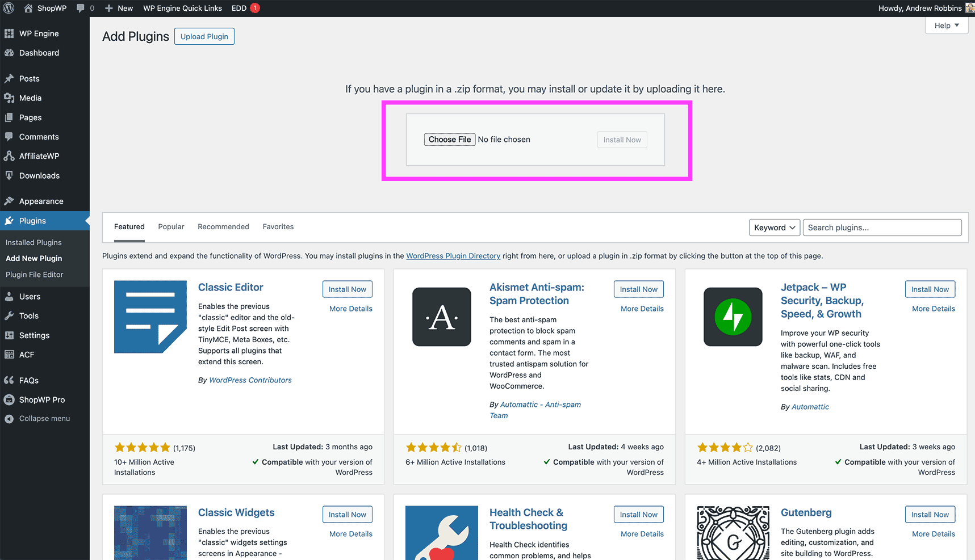Install the Classic Editor plugin
The height and width of the screenshot is (560, 975).
347,289
